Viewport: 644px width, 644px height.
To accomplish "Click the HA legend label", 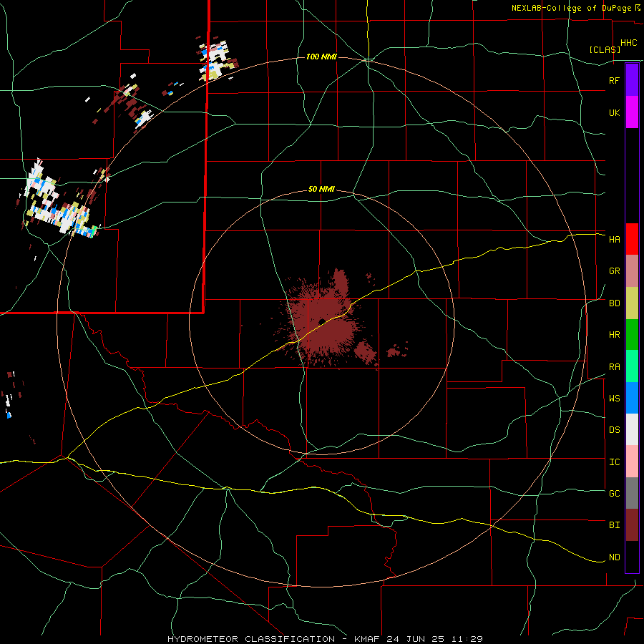I will (x=614, y=239).
